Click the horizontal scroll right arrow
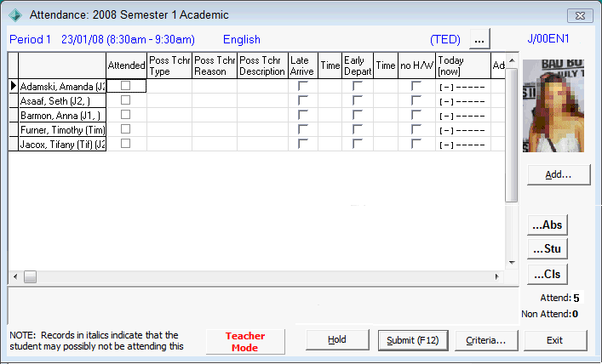602x364 pixels. [497, 276]
